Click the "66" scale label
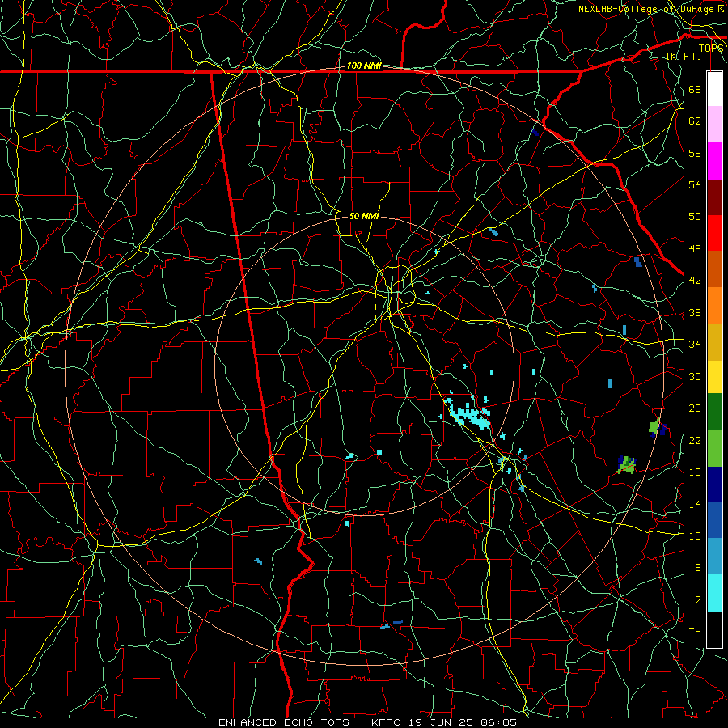Viewport: 728px width, 728px height. click(x=695, y=89)
